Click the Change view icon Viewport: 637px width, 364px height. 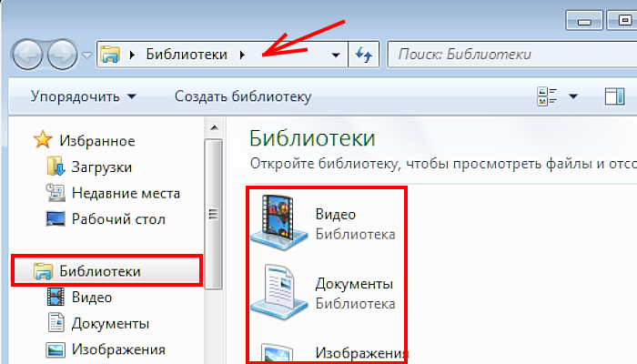pyautogui.click(x=547, y=96)
